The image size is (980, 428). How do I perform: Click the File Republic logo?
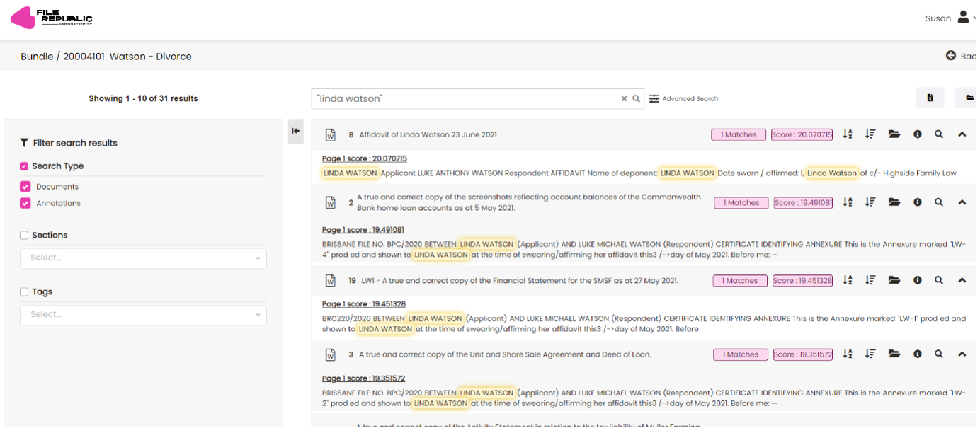51,18
